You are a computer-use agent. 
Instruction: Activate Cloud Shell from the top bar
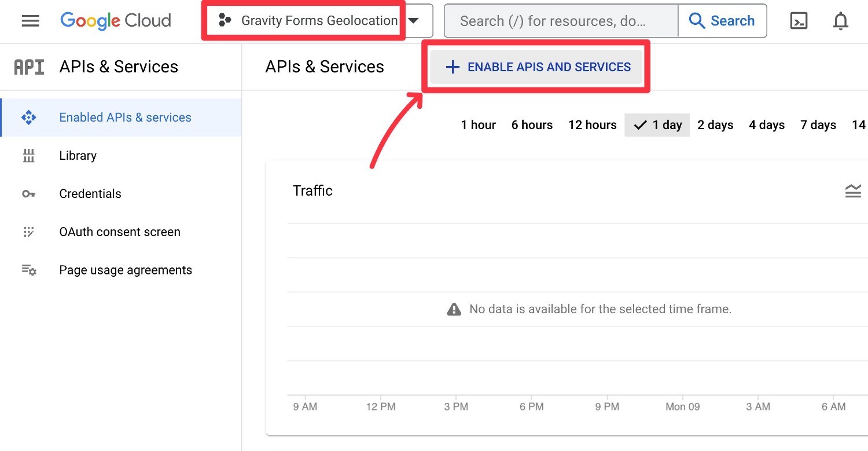[799, 21]
